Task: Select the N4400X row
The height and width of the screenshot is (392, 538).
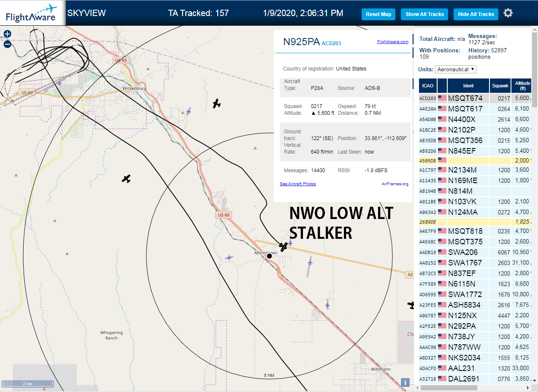Action: 476,119
